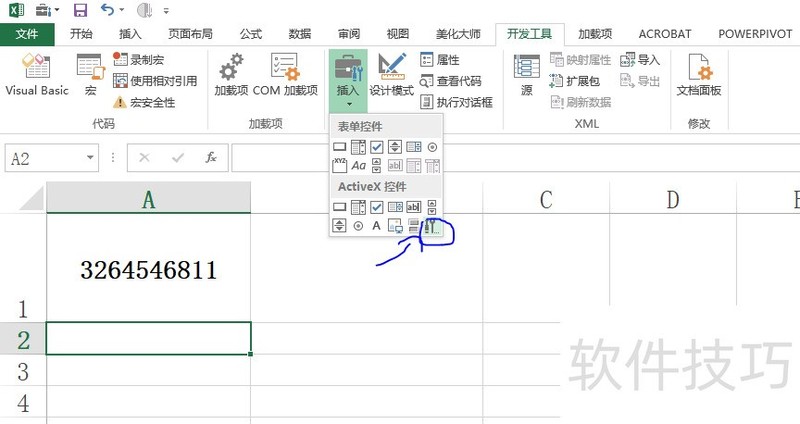Insert an ActiveX Text Box
This screenshot has width=800, height=424.
[413, 207]
